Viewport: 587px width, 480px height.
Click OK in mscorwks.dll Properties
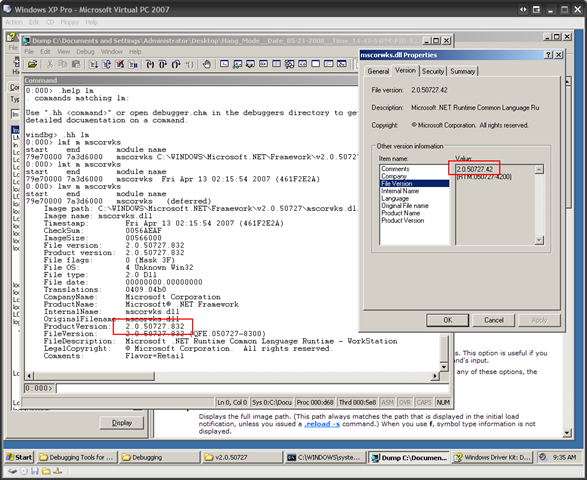[x=448, y=320]
